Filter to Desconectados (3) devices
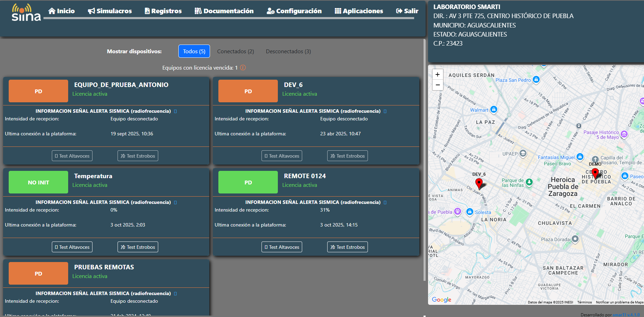Viewport: 644px width, 317px height. point(288,51)
